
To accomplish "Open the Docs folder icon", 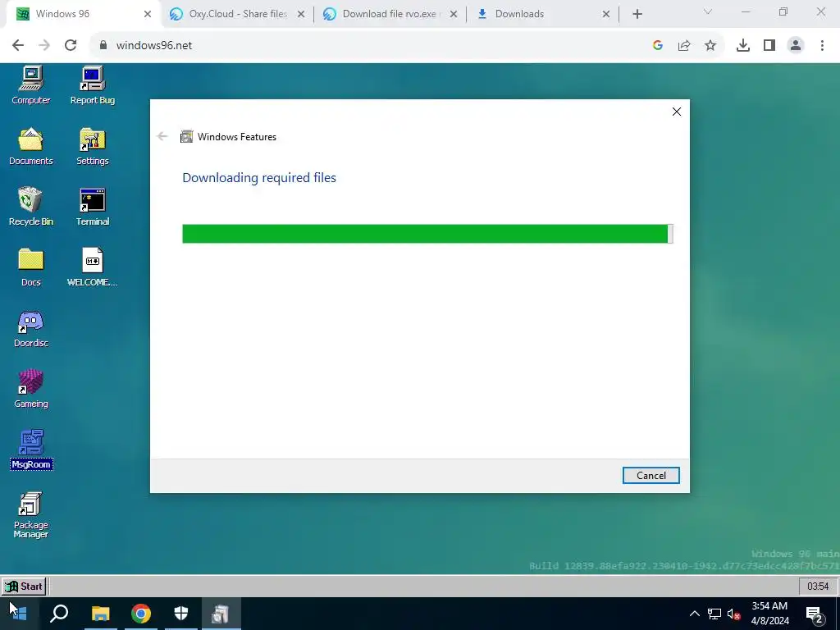I will tap(30, 267).
